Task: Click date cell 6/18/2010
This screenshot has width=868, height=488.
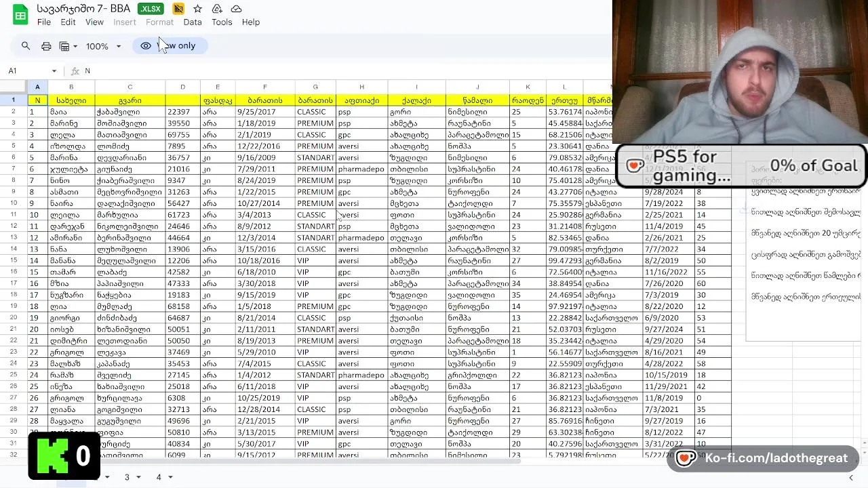Action: pos(265,272)
